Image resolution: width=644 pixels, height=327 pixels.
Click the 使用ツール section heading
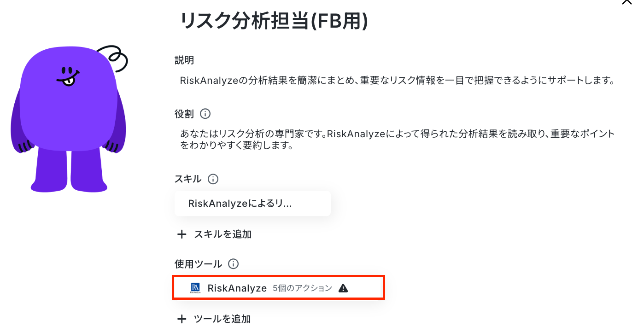pos(199,264)
